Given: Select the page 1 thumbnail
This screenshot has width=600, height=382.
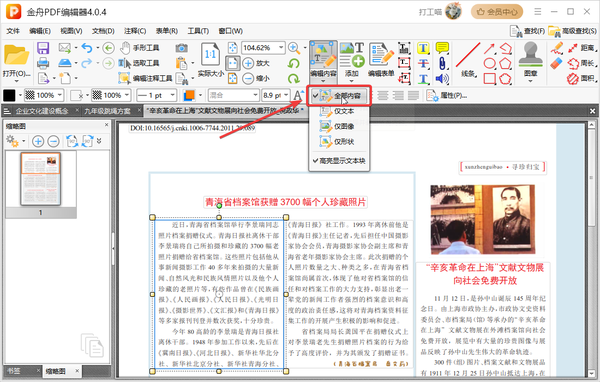Looking at the screenshot, I should 41,179.
